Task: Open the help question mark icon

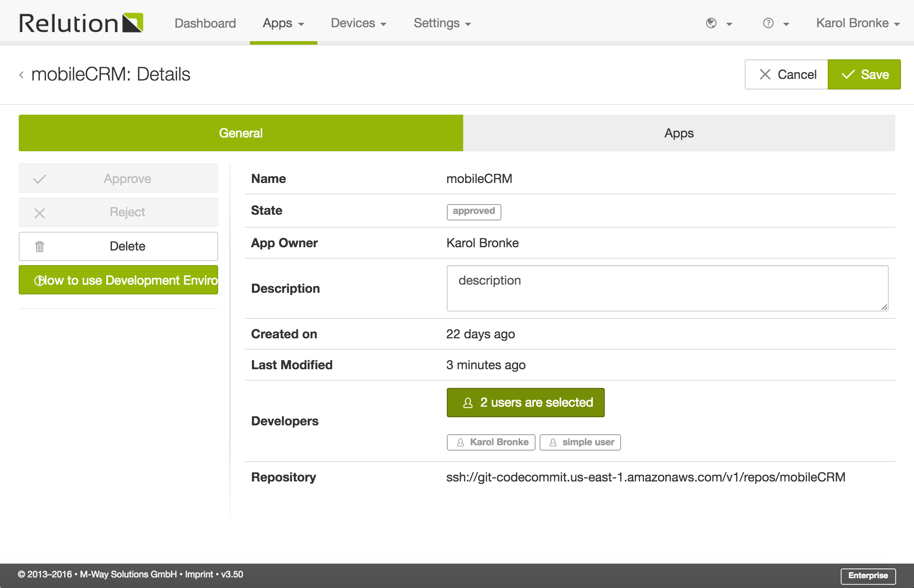Action: coord(768,23)
